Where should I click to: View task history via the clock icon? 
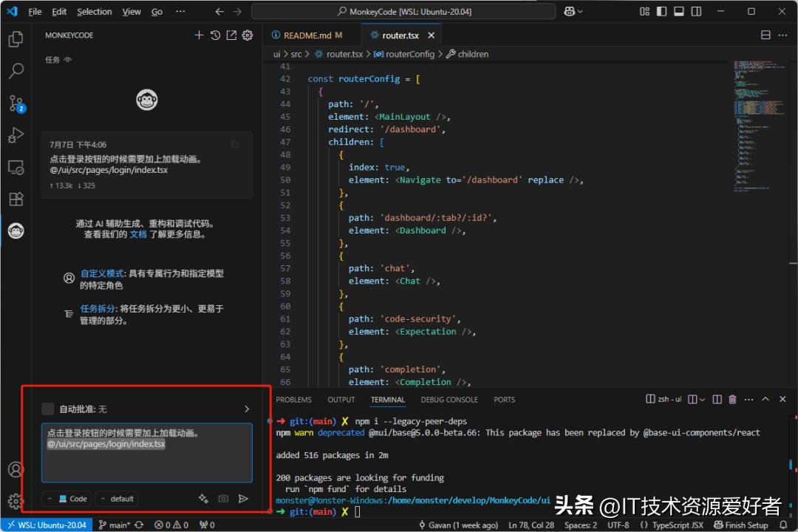[x=215, y=35]
